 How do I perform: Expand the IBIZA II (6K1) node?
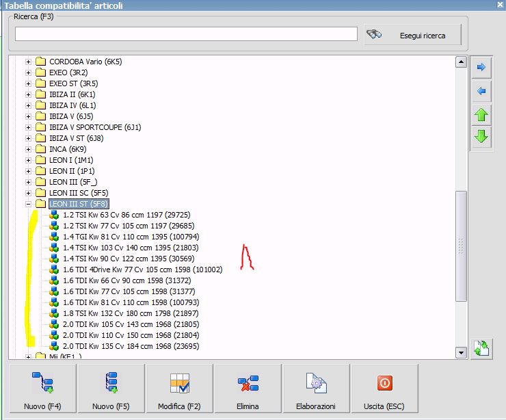pyautogui.click(x=29, y=94)
